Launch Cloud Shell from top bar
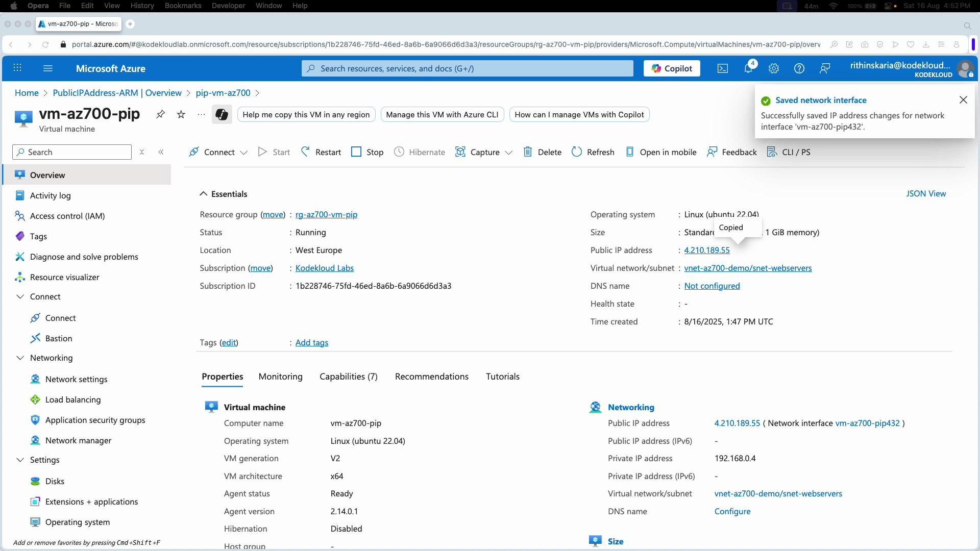Screen dimensions: 980x551 point(723,68)
